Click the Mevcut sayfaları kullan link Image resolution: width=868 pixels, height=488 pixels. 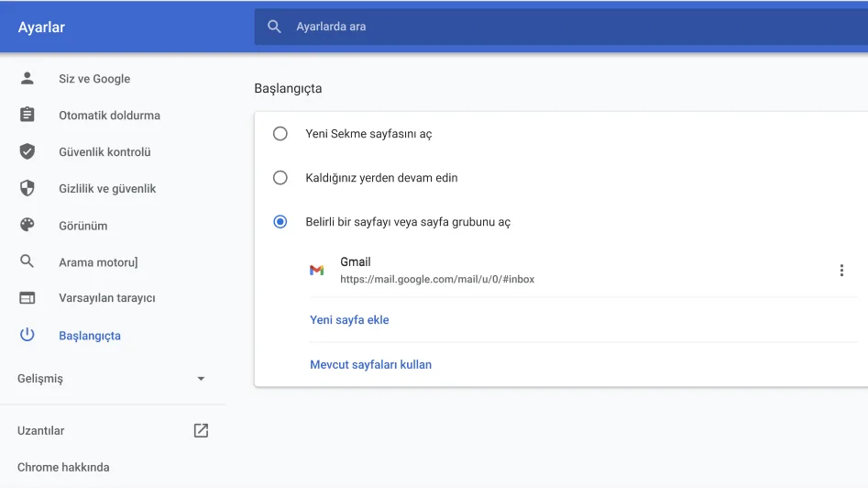tap(370, 364)
